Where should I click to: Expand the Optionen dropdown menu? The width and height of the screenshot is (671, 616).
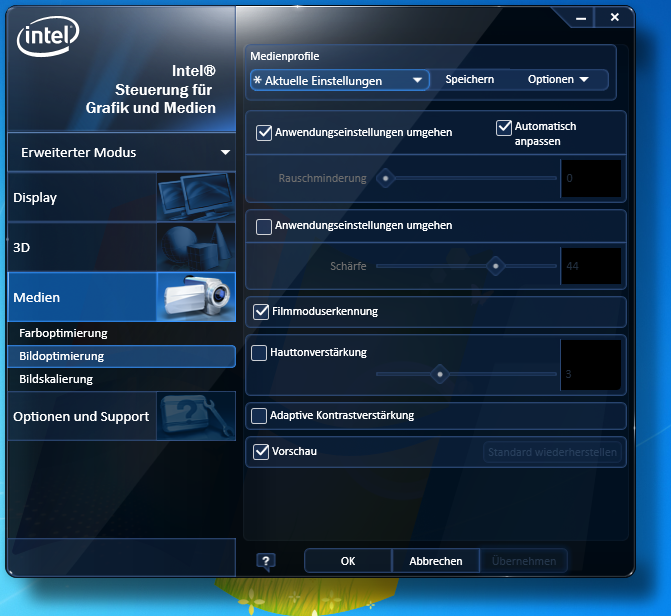point(558,80)
